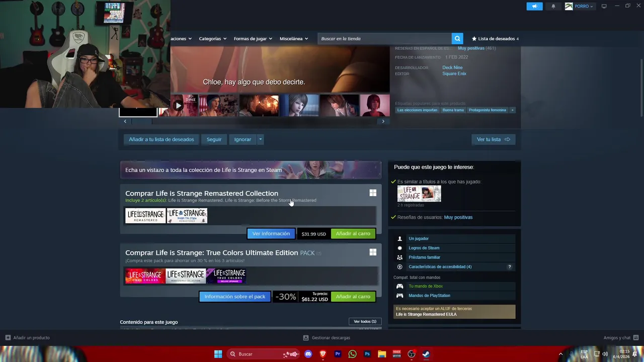Open Photoshop from the taskbar
Screen dimensions: 644x362
pyautogui.click(x=367, y=354)
